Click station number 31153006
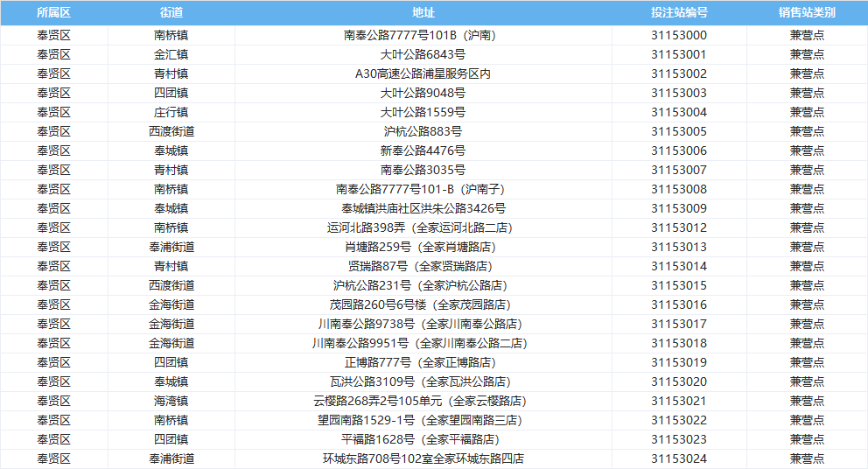The width and height of the screenshot is (868, 469). (679, 150)
